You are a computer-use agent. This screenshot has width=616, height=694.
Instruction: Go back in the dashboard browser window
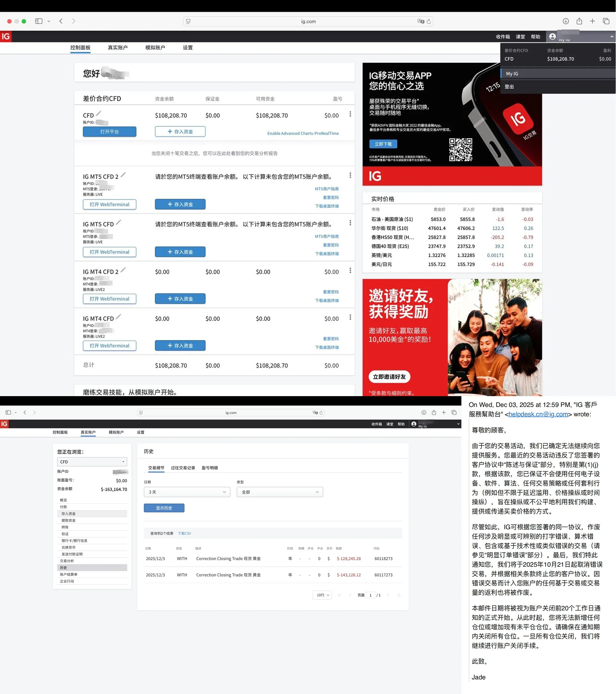tap(61, 21)
